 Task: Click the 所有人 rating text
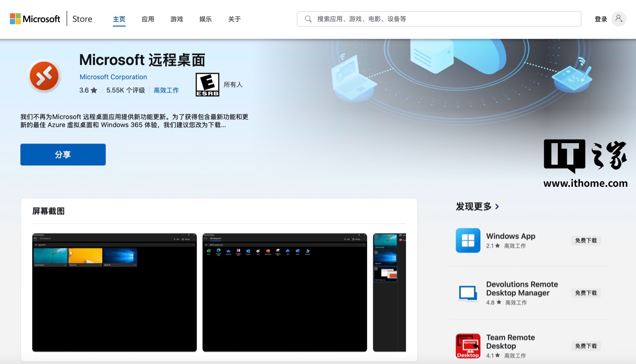(233, 84)
